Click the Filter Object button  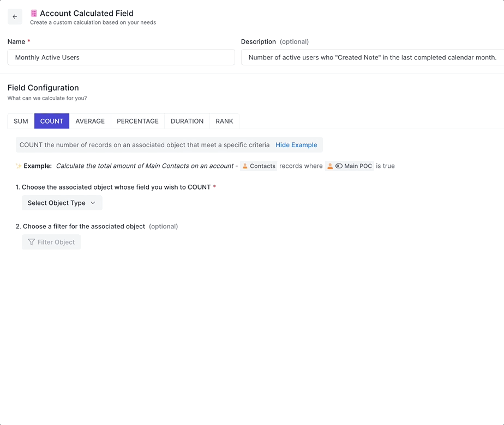[51, 242]
